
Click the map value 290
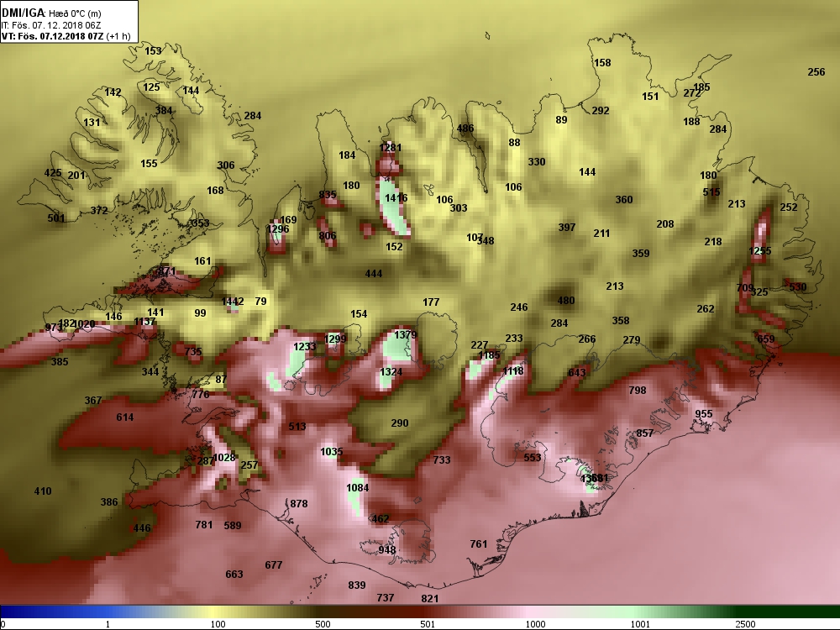(x=400, y=423)
